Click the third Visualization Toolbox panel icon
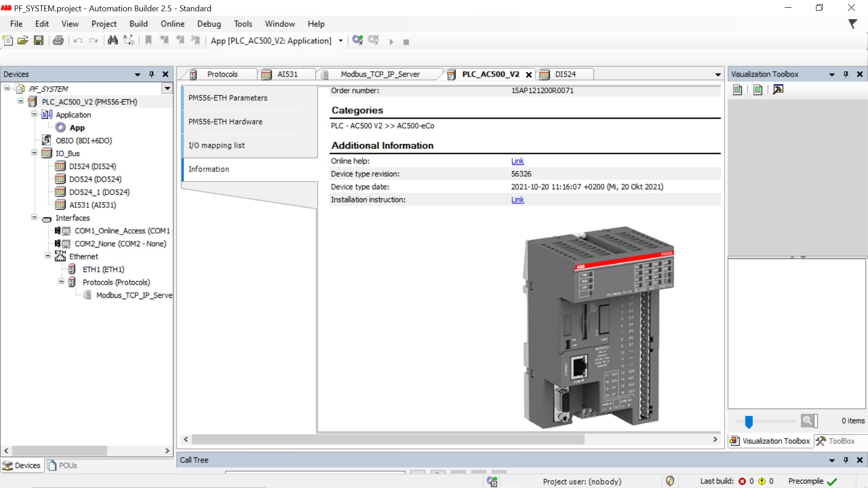Image resolution: width=868 pixels, height=488 pixels. 778,90
